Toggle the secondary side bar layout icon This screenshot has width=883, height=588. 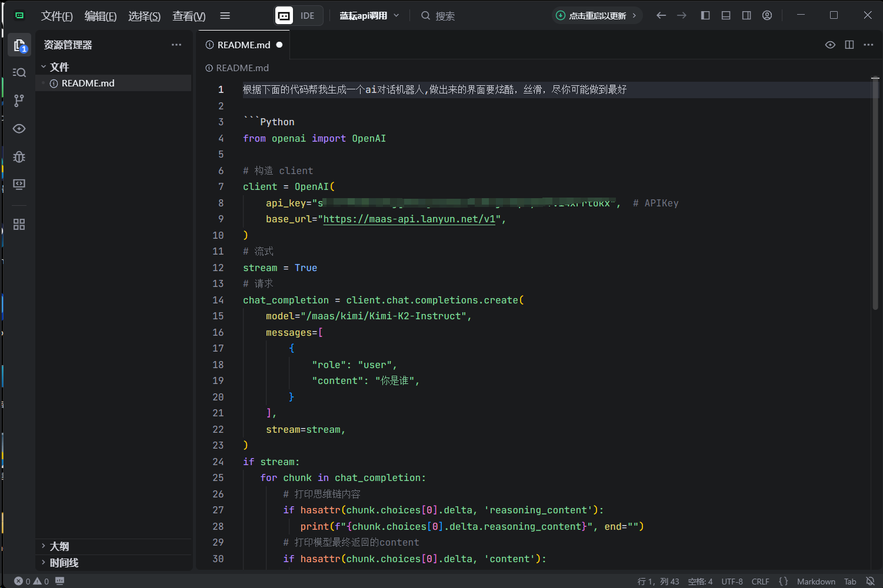(x=747, y=15)
